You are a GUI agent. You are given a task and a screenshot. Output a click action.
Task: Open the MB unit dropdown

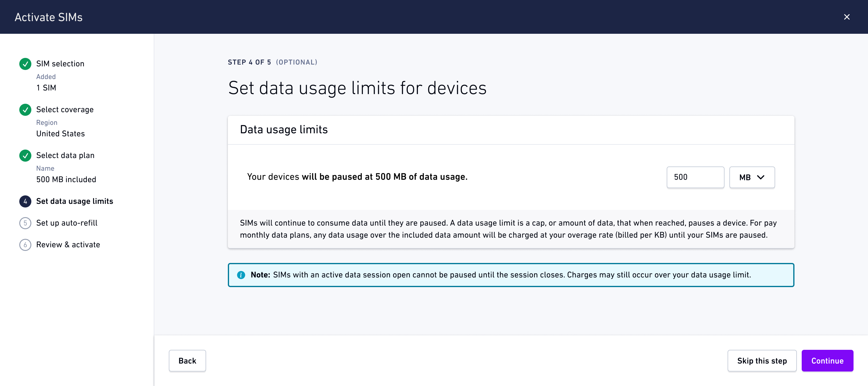tap(752, 177)
